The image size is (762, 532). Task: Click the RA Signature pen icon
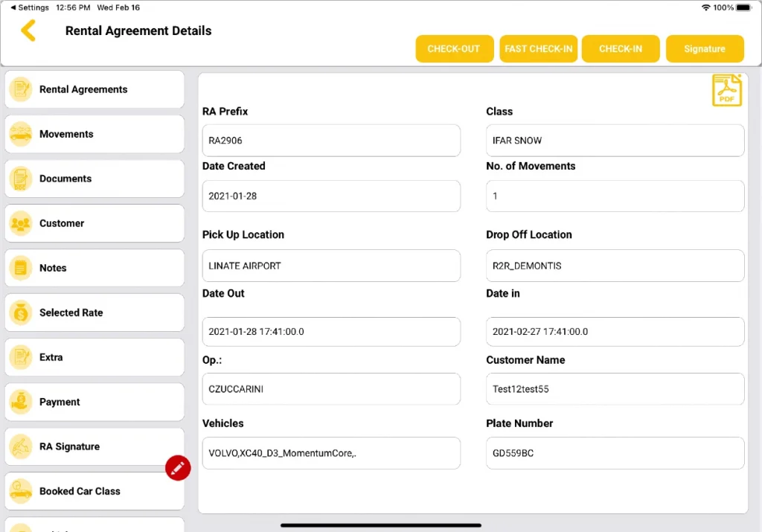pos(20,446)
